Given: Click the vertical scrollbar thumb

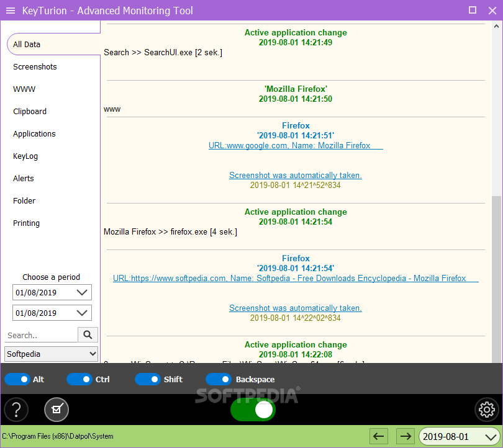Looking at the screenshot, I should coord(496,279).
